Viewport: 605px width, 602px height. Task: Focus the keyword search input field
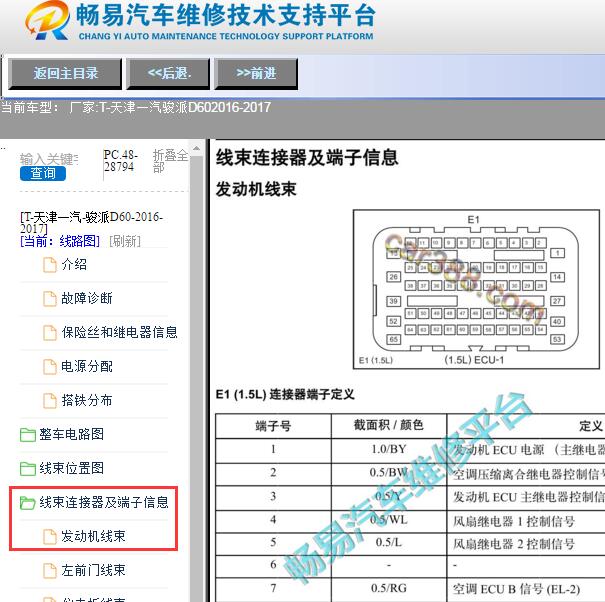49,159
